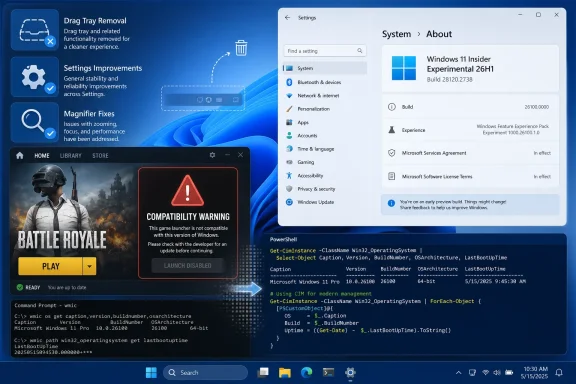The image size is (576, 384).
Task: Open Accounts in Settings sidebar
Action: (x=325, y=136)
